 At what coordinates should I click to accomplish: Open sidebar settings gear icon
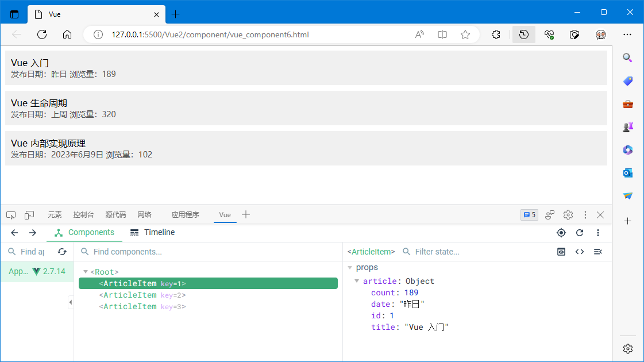pyautogui.click(x=627, y=349)
